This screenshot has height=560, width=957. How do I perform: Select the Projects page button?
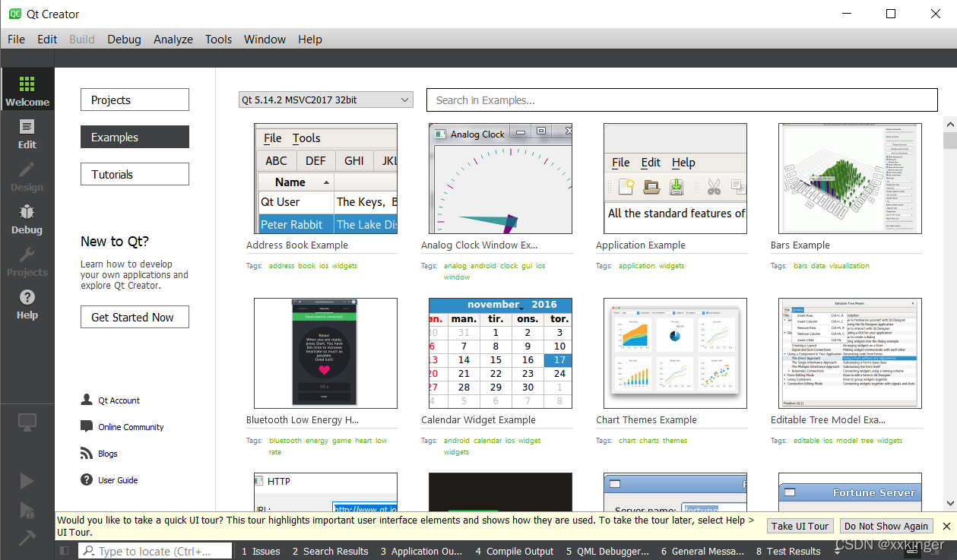(135, 100)
